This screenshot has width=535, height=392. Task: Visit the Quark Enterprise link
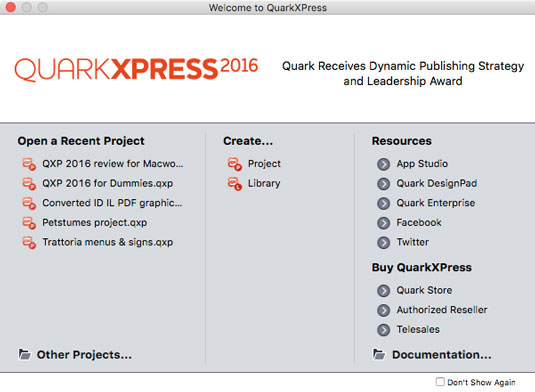pyautogui.click(x=436, y=203)
